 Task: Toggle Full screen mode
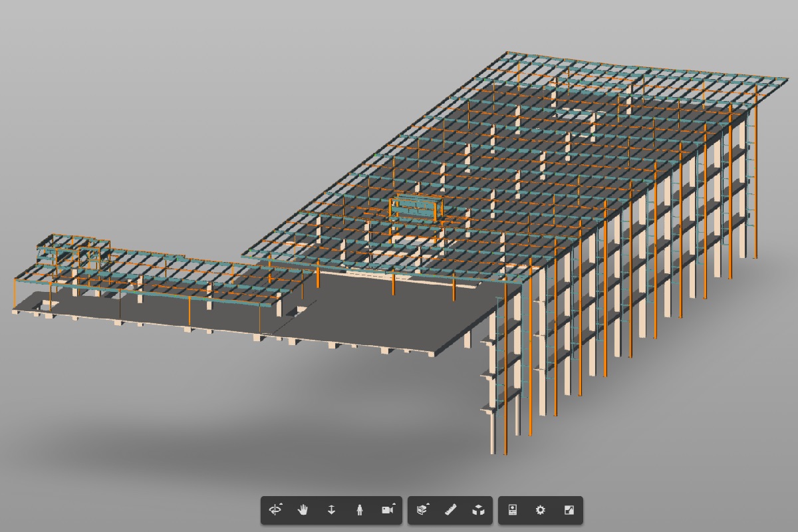coord(569,510)
